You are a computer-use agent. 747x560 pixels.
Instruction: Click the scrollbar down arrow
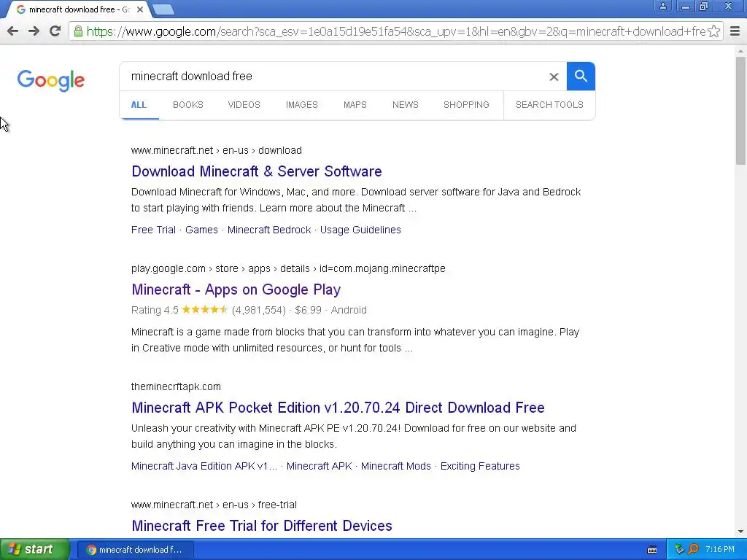point(741,532)
